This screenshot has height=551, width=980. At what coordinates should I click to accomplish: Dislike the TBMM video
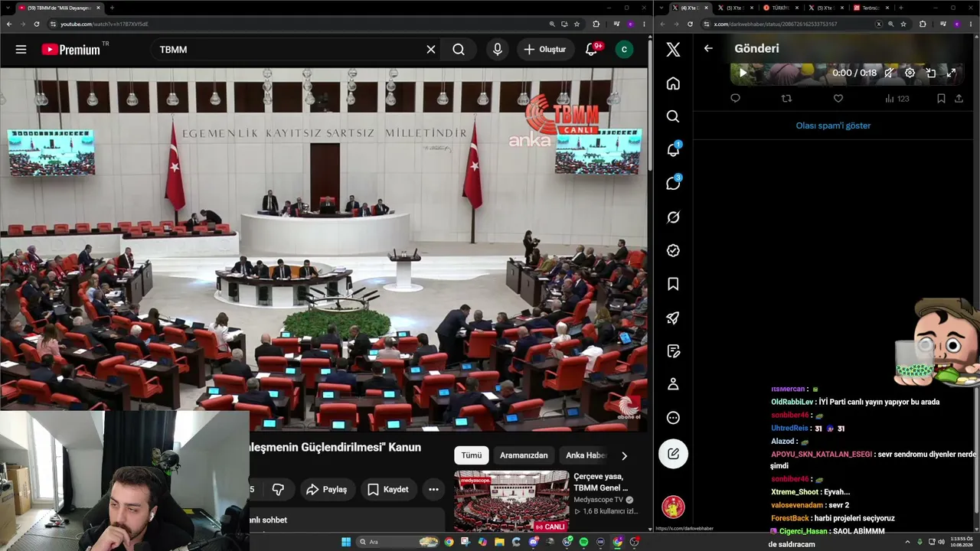pos(278,490)
